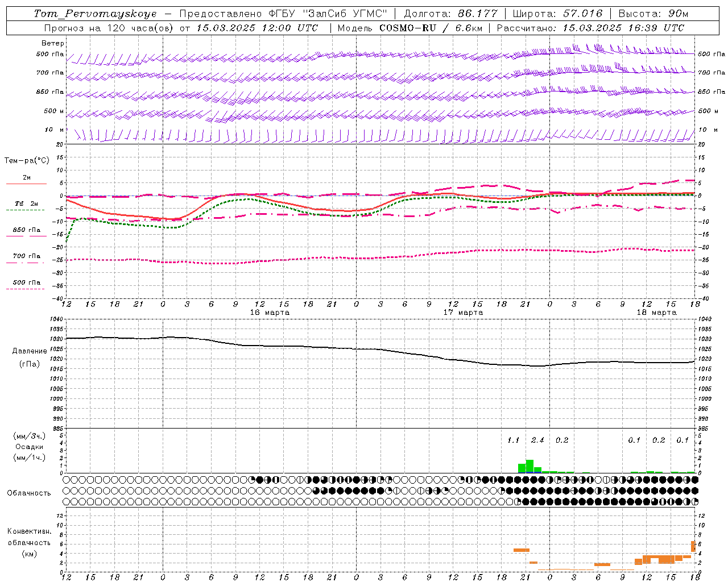The width and height of the screenshot is (728, 582).
Task: Click the red 2м temperature legend line
Action: 26,184
